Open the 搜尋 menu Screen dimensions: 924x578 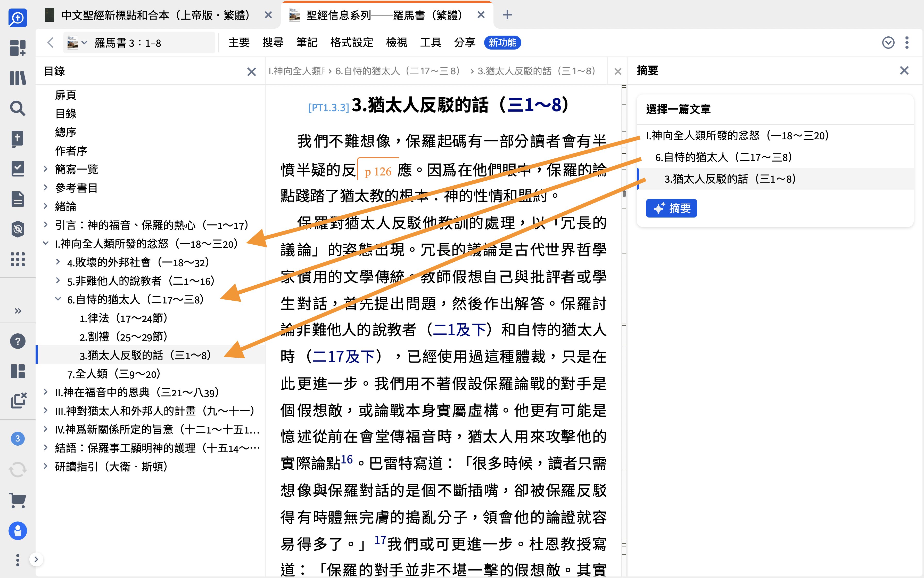273,42
